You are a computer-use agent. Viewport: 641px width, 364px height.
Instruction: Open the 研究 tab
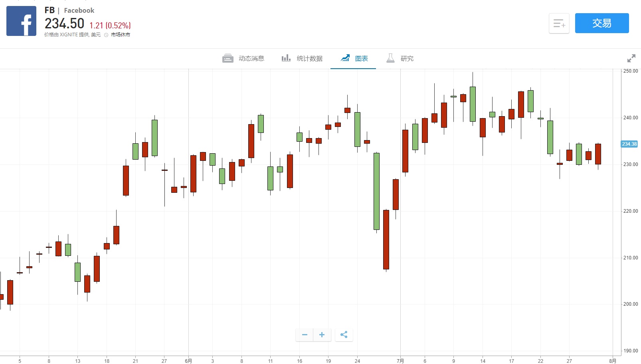pyautogui.click(x=407, y=58)
